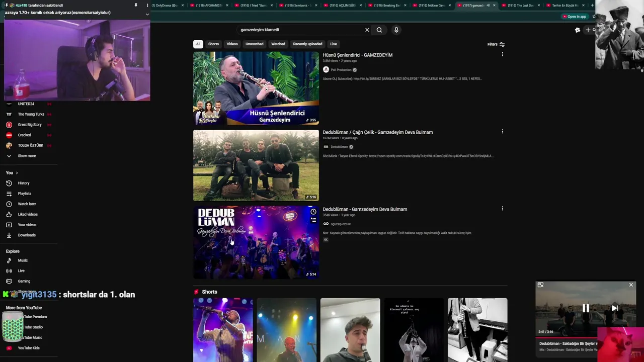Select the Live filter chip
Image resolution: width=644 pixels, height=362 pixels.
[334, 44]
